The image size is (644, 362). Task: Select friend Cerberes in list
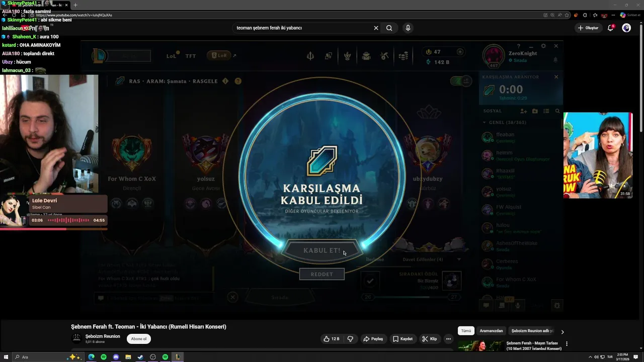pos(521,264)
